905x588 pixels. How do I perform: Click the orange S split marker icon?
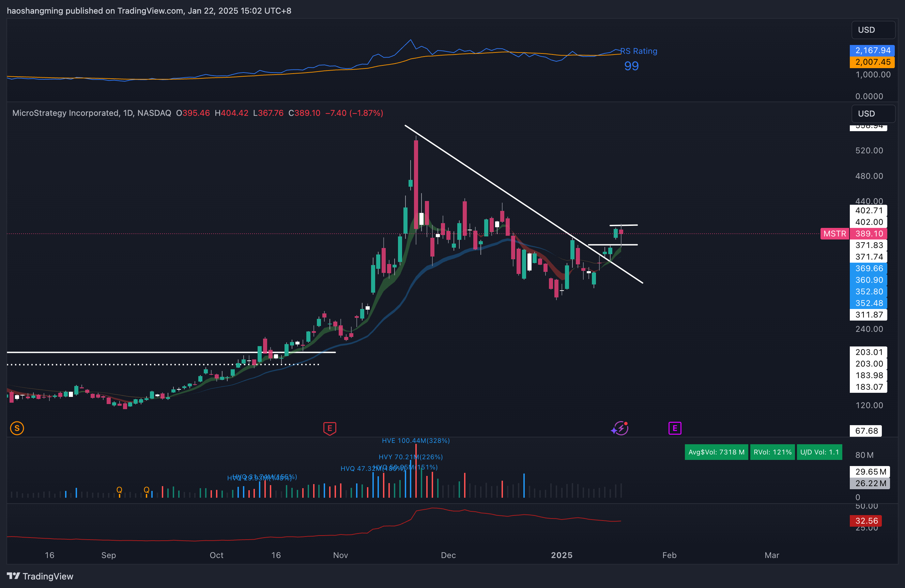click(17, 428)
